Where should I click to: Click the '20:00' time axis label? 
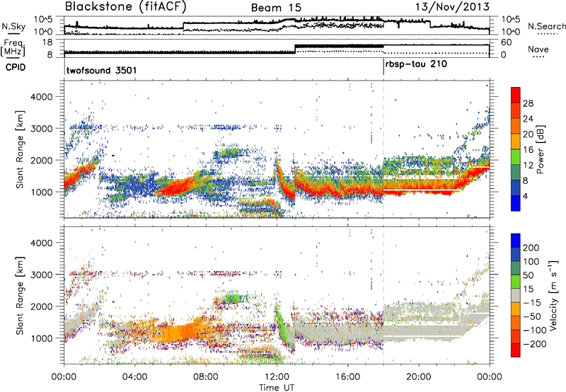tap(419, 377)
